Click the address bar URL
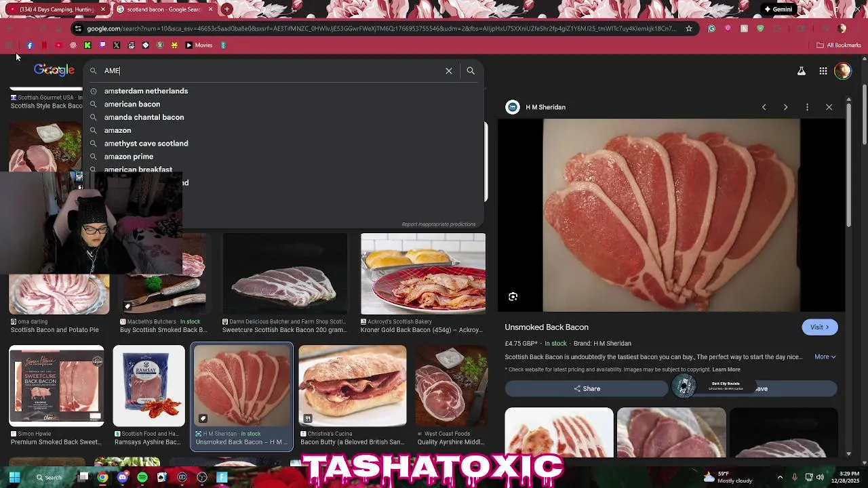 pos(382,28)
